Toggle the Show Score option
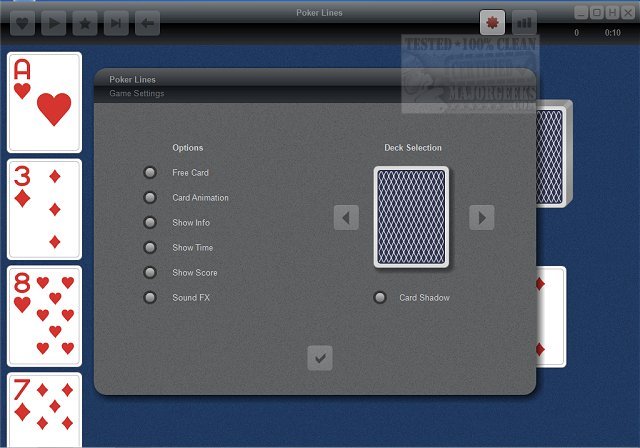Image resolution: width=640 pixels, height=448 pixels. tap(150, 272)
